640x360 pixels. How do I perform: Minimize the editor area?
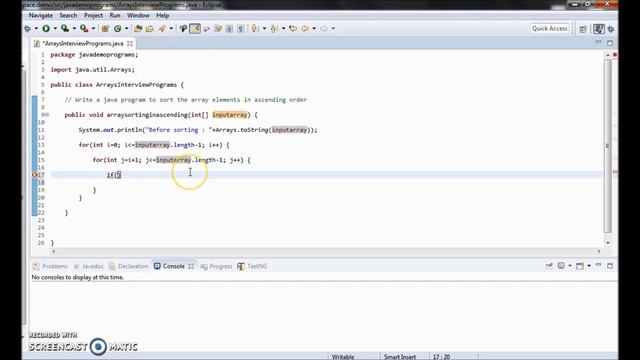point(598,42)
